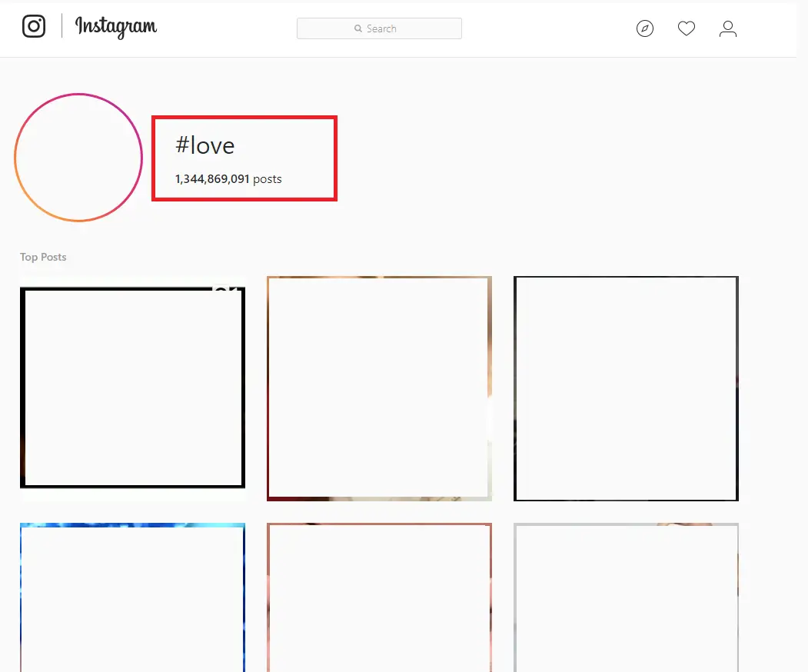Image resolution: width=808 pixels, height=672 pixels.
Task: Focus the Search input field
Action: coord(379,28)
